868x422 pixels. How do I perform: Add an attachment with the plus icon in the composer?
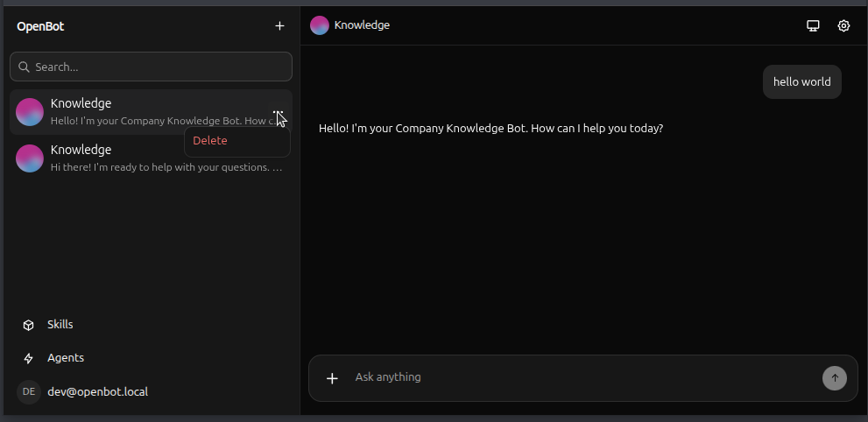tap(332, 378)
